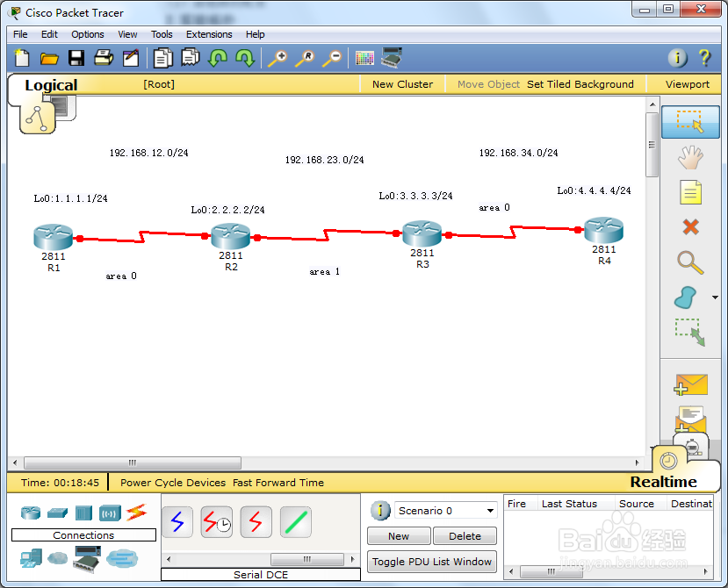Undo with the left green arrow

(x=218, y=58)
